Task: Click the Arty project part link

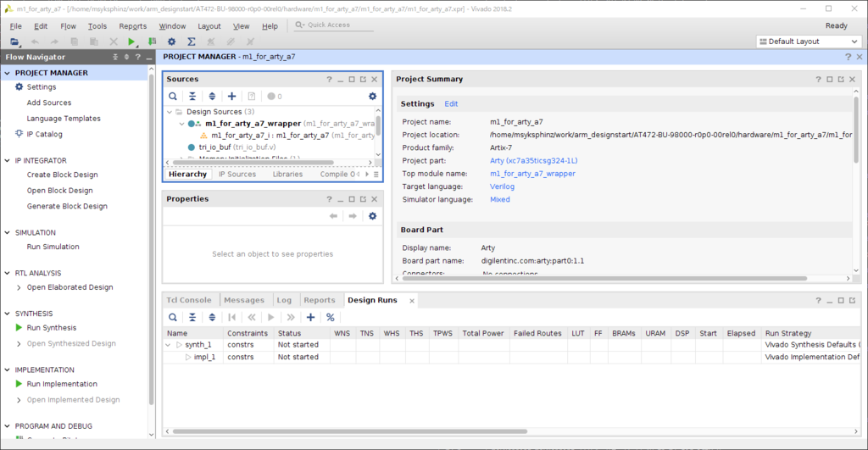Action: 534,160
